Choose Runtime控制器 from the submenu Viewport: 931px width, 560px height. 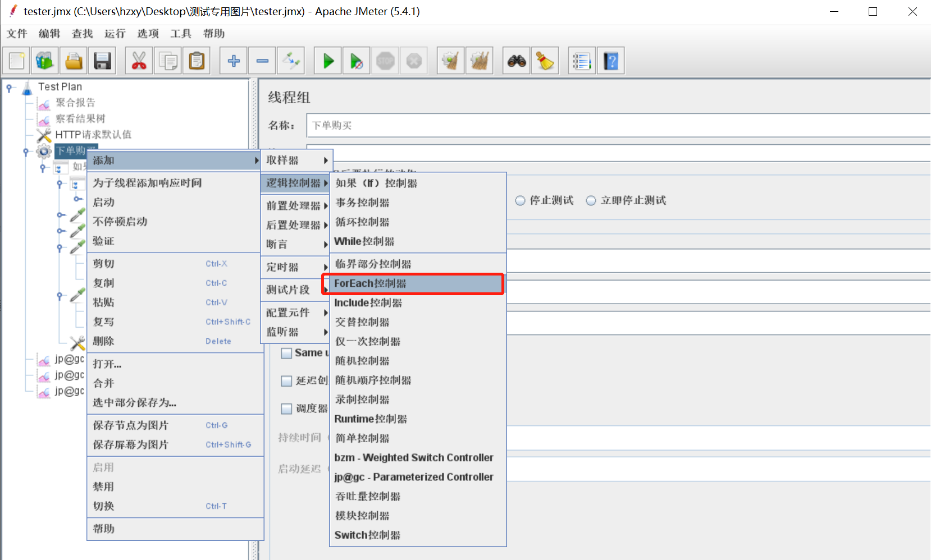point(418,419)
